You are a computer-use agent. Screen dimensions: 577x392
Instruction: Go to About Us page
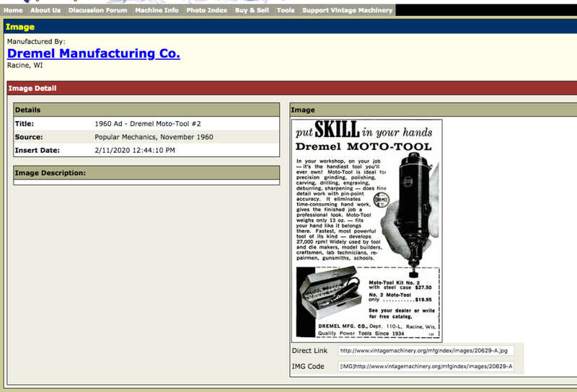(45, 10)
